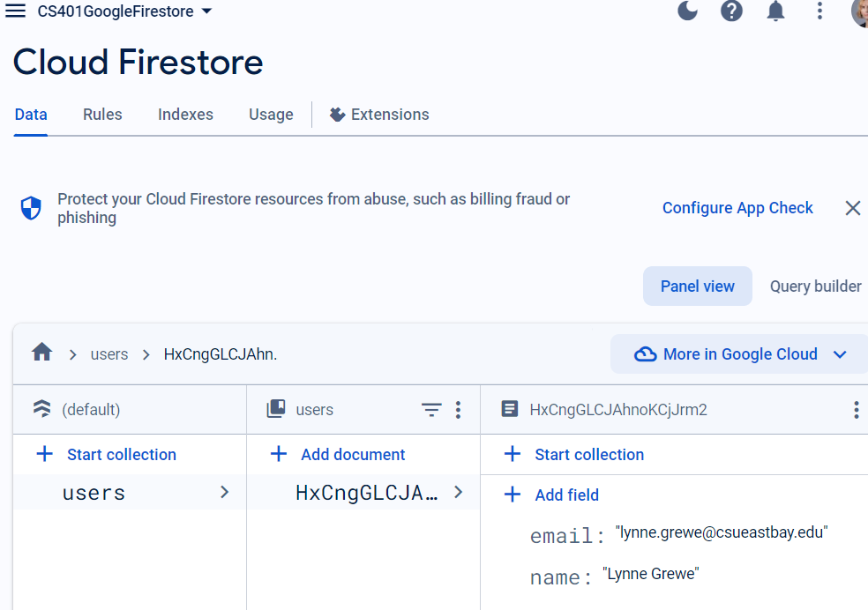Select the users collection in tree
Viewport: 868px width, 610px height.
94,493
